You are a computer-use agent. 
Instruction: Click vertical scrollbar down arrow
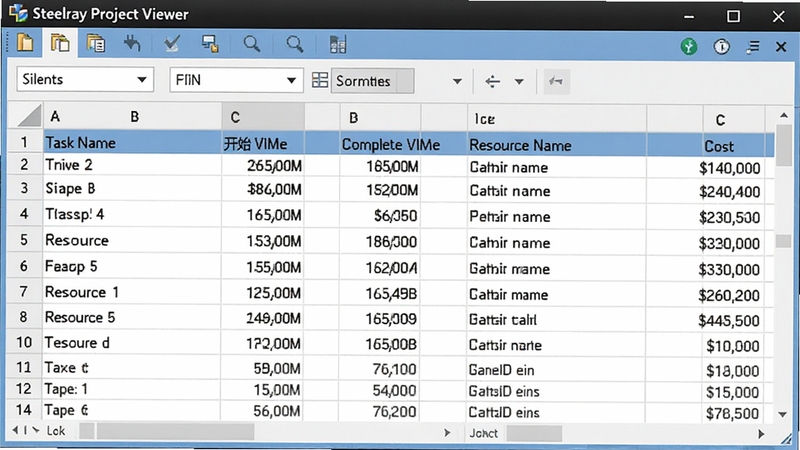point(783,414)
